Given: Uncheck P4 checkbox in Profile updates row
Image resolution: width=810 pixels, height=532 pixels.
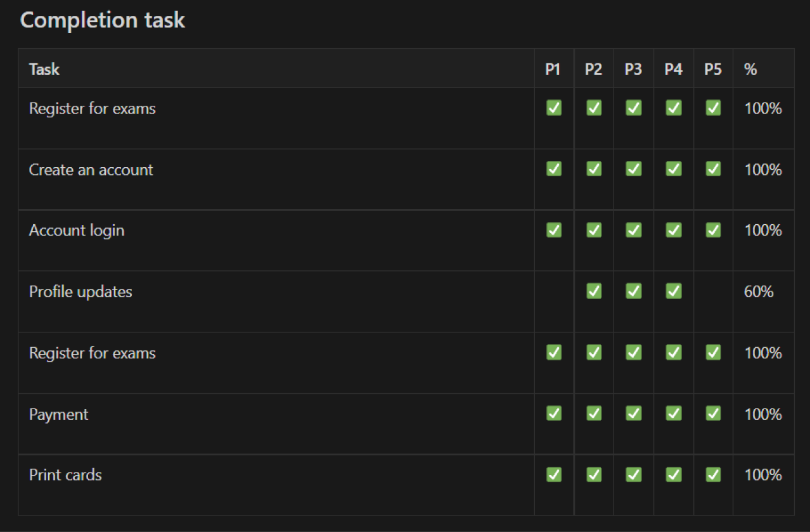Looking at the screenshot, I should coord(673,291).
